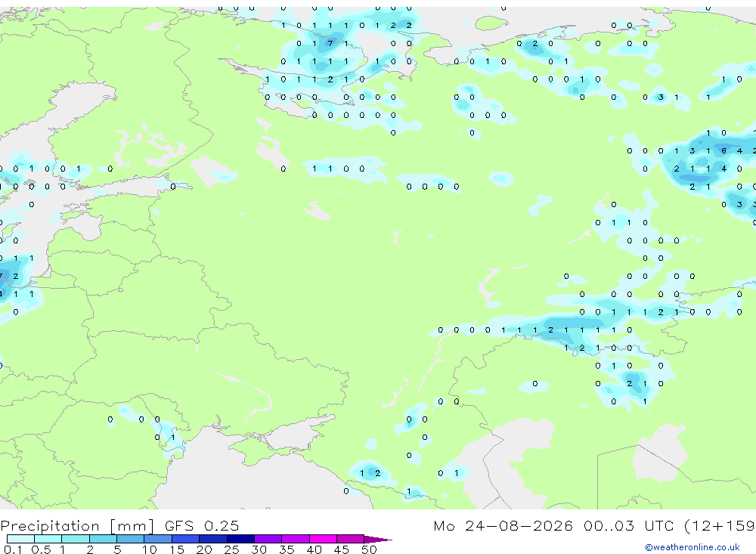The width and height of the screenshot is (756, 554).
Task: Click the "45" legend scale label
Action: (x=342, y=549)
